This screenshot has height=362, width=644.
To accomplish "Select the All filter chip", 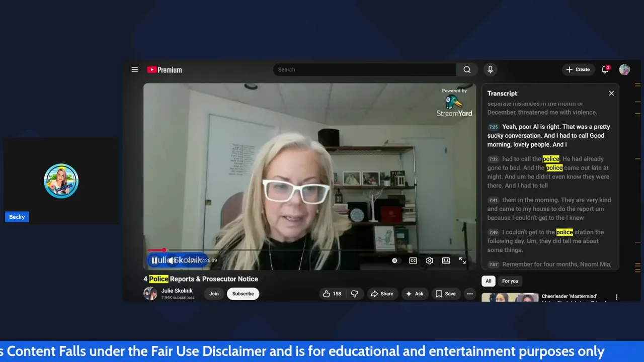I will [x=488, y=281].
